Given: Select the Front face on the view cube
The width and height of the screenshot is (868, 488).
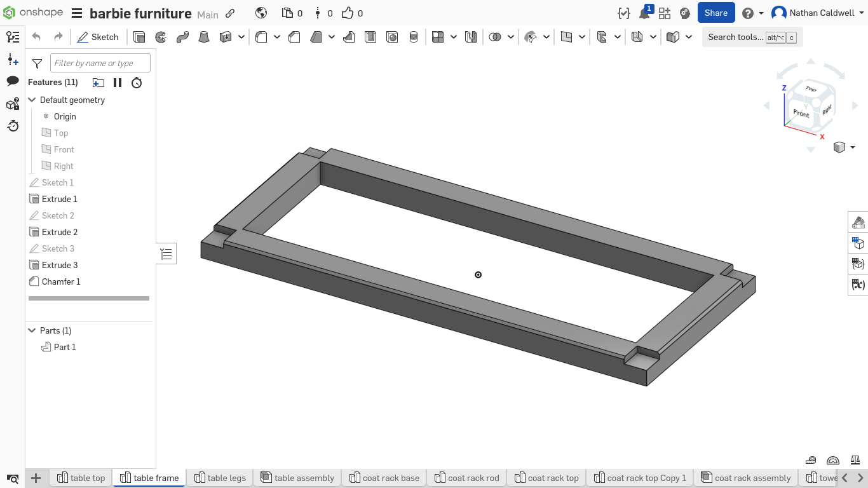Looking at the screenshot, I should [801, 113].
